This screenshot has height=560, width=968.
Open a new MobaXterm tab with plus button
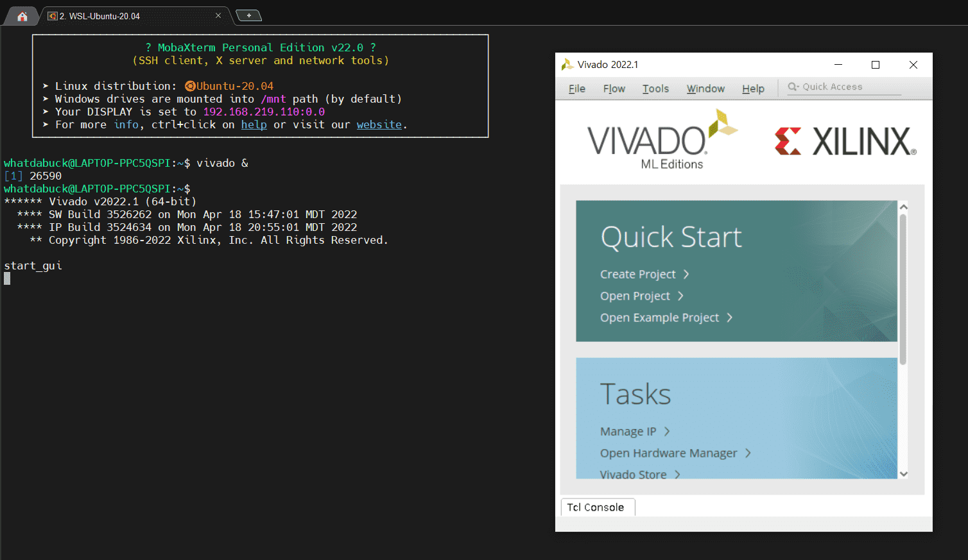point(249,15)
